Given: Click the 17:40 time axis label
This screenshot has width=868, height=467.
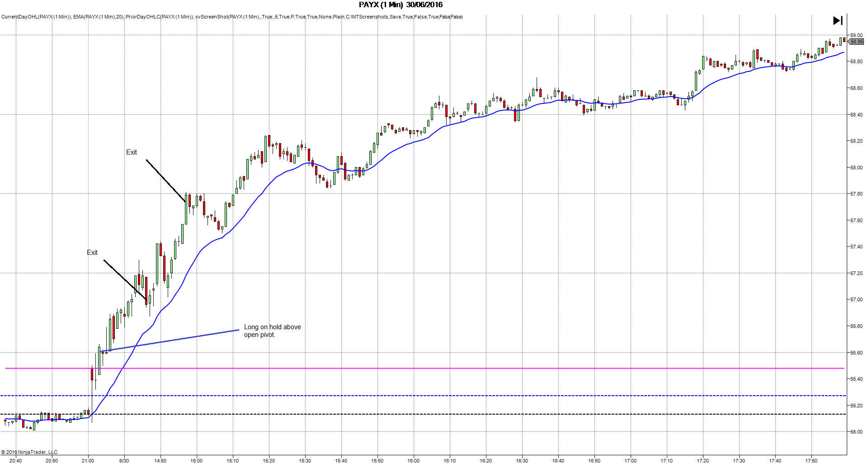Looking at the screenshot, I should 775,461.
